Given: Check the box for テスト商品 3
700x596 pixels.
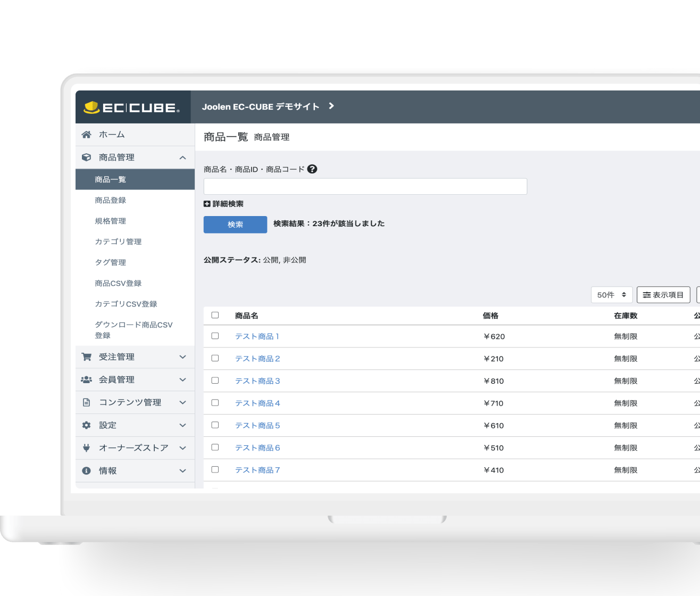Looking at the screenshot, I should point(215,380).
